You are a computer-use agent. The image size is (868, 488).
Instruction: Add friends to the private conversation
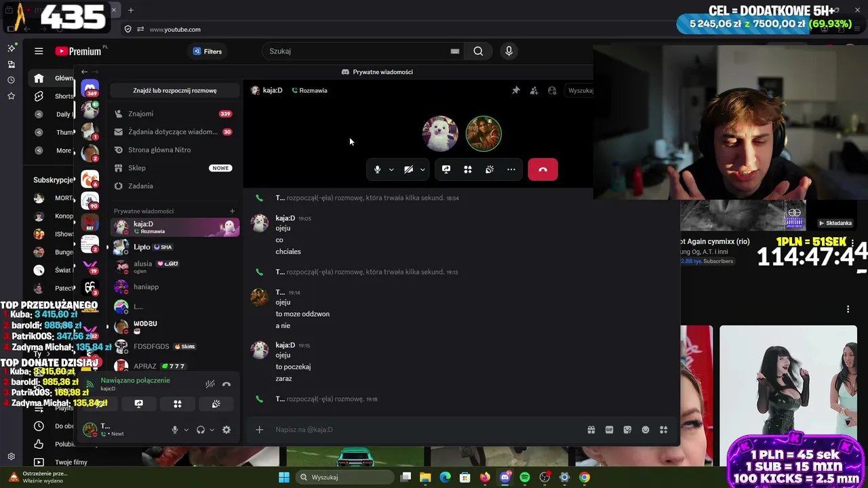click(534, 90)
